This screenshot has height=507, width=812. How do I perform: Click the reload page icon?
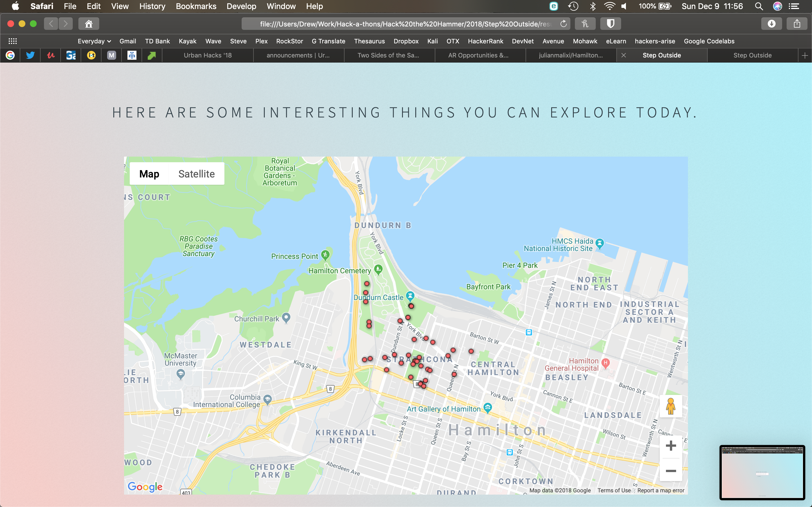tap(563, 24)
